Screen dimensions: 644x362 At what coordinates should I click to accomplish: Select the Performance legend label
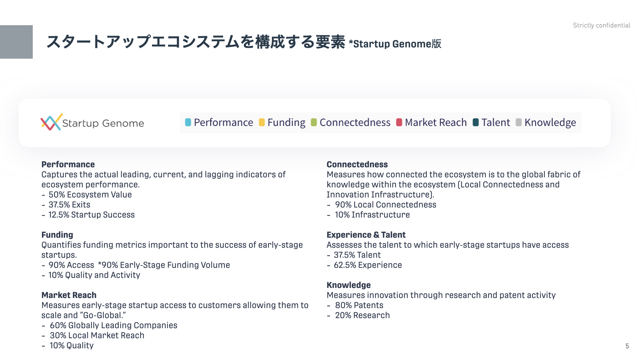(x=223, y=122)
